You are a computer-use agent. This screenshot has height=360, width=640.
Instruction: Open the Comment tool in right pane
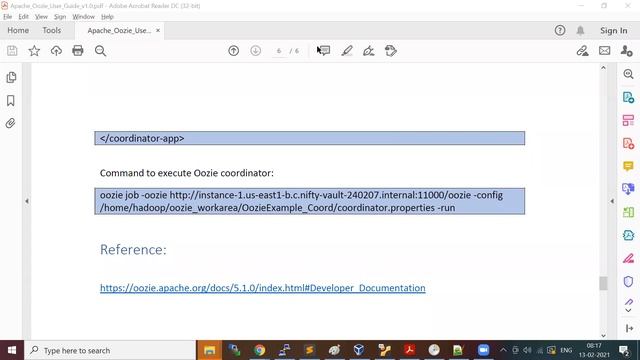coord(628,166)
